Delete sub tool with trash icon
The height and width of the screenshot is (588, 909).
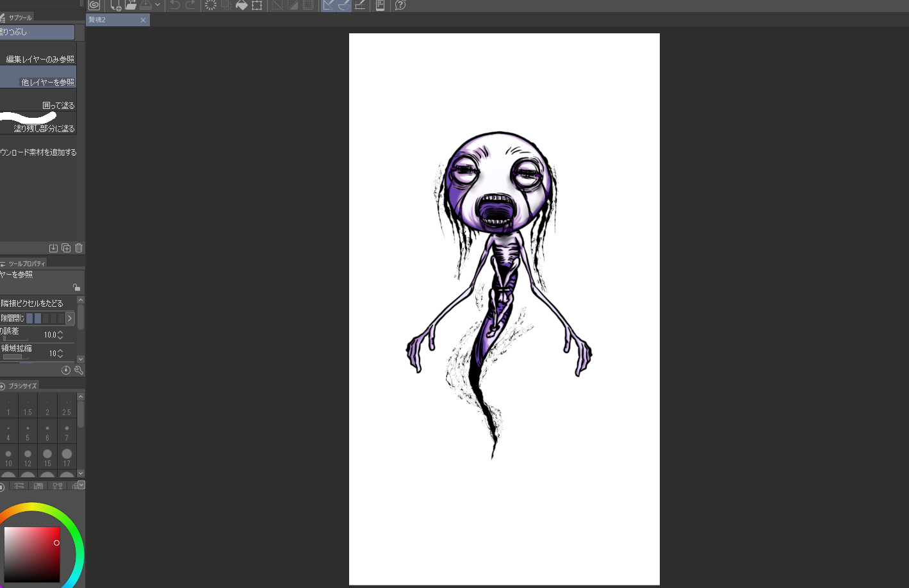coord(79,248)
